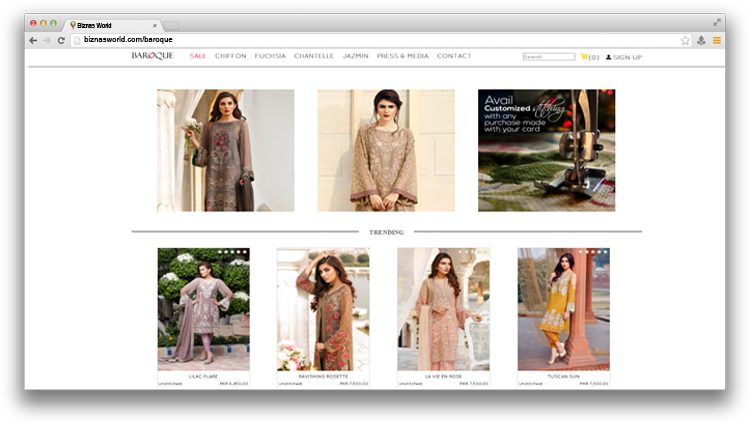Reload the page with the refresh icon
750x425 pixels.
tap(61, 41)
